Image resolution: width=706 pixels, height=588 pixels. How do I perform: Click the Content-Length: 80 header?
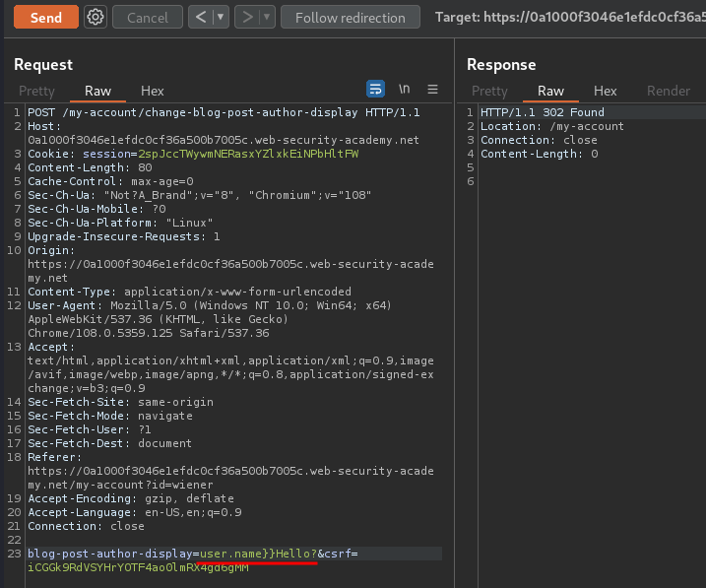90,167
